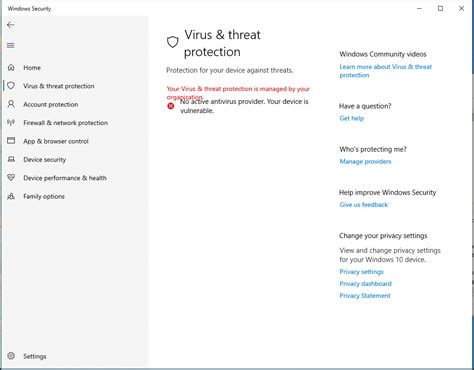Open Firewall & network protection antenna icon
Image resolution: width=474 pixels, height=370 pixels.
click(11, 122)
